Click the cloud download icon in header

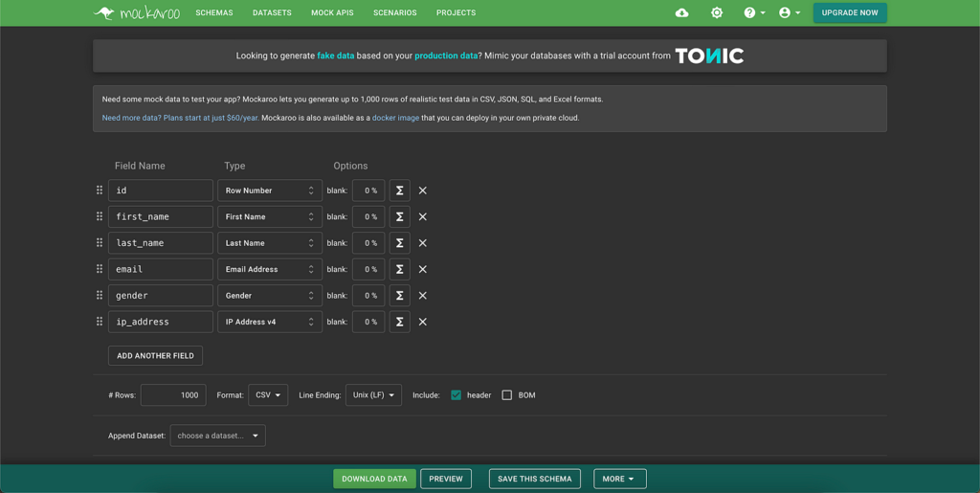681,13
